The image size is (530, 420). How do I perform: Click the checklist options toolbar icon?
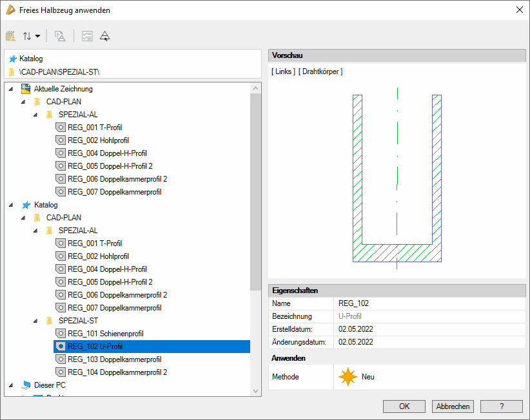[x=88, y=36]
